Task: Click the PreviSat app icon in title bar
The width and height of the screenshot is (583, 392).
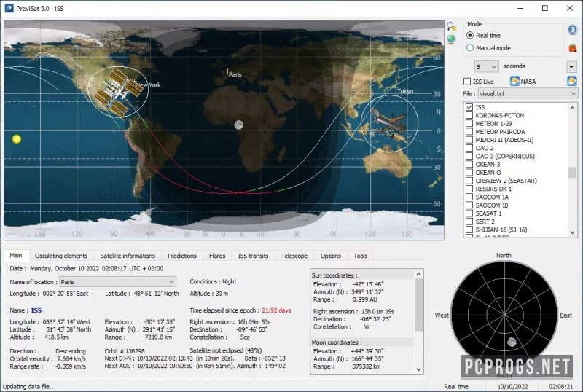Action: tap(9, 8)
